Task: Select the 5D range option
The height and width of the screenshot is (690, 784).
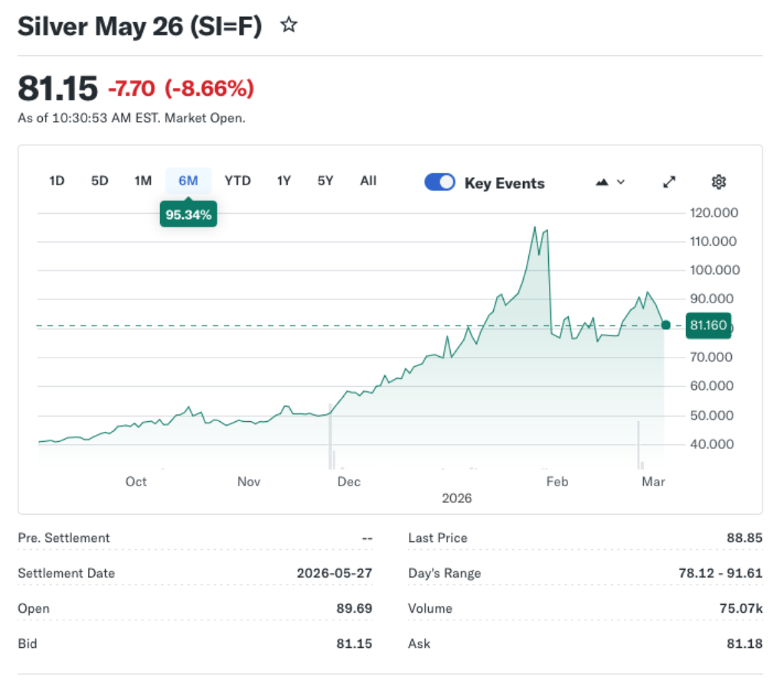Action: point(100,181)
